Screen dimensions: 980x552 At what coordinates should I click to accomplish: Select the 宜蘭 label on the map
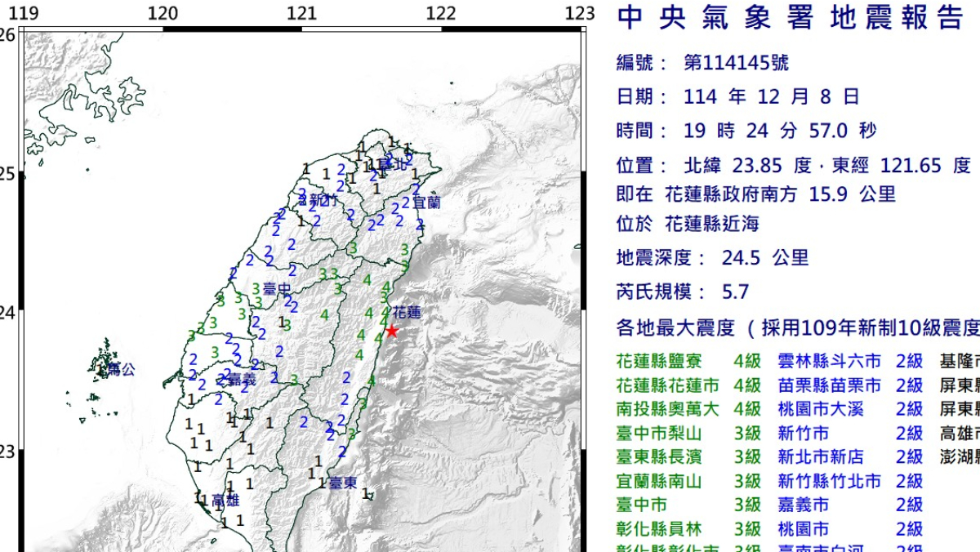[426, 202]
